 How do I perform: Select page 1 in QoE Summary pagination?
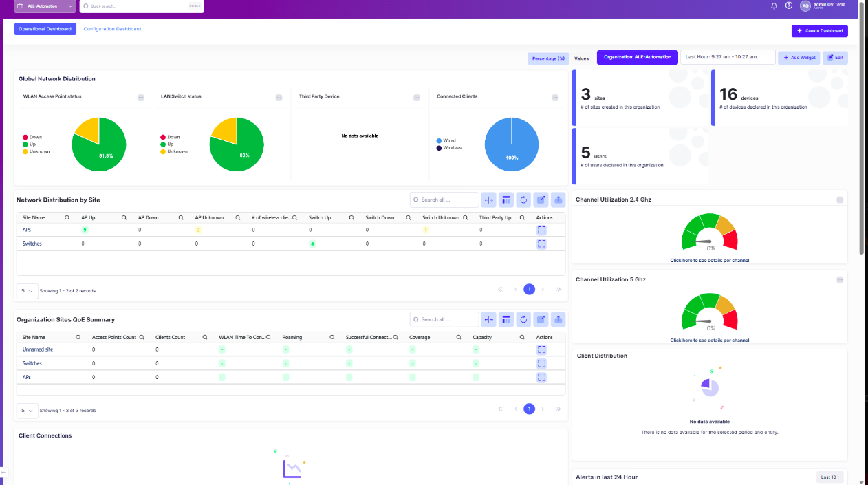click(x=529, y=409)
